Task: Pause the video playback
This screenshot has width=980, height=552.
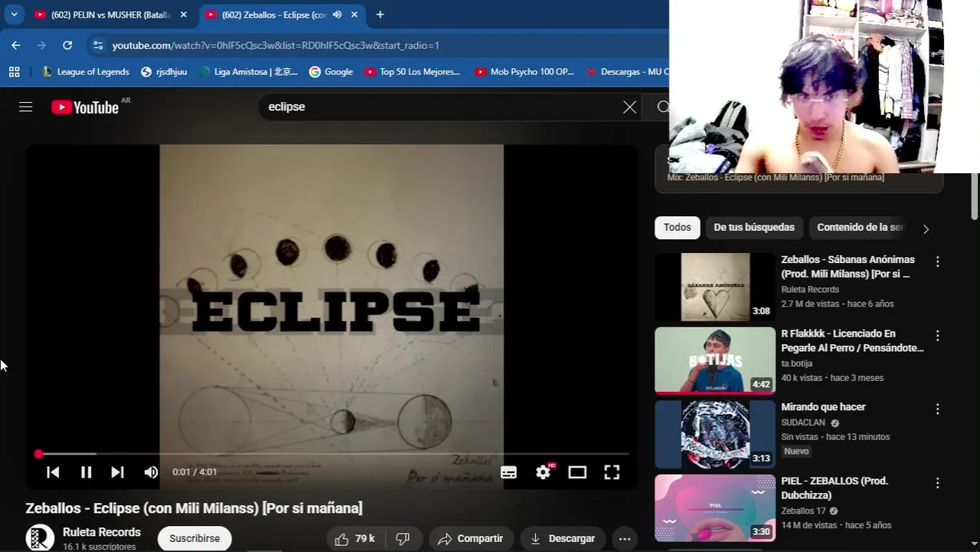Action: click(x=86, y=472)
